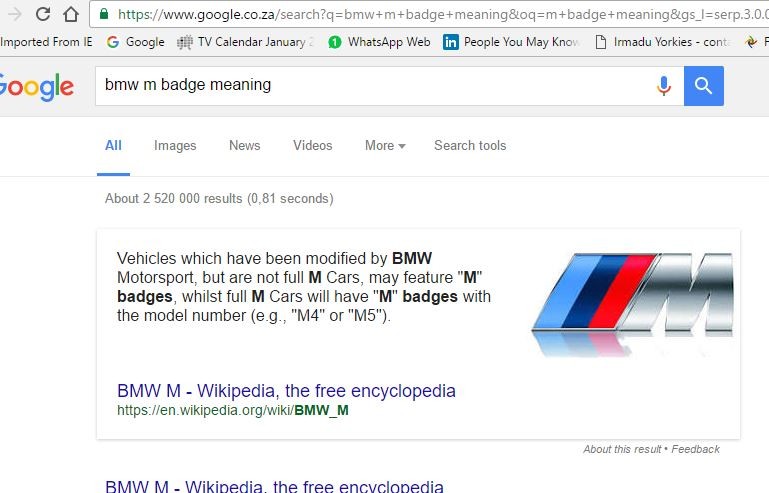
Task: Select the All results tab
Action: point(113,146)
